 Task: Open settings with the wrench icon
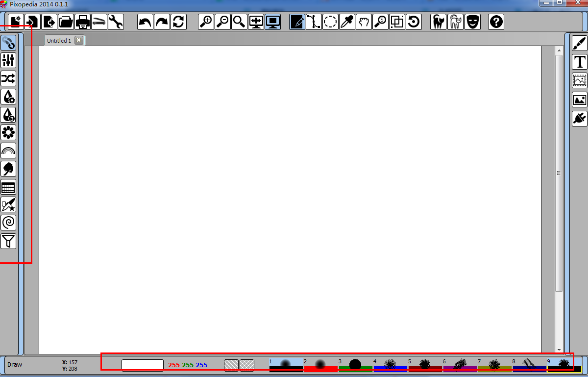click(116, 22)
